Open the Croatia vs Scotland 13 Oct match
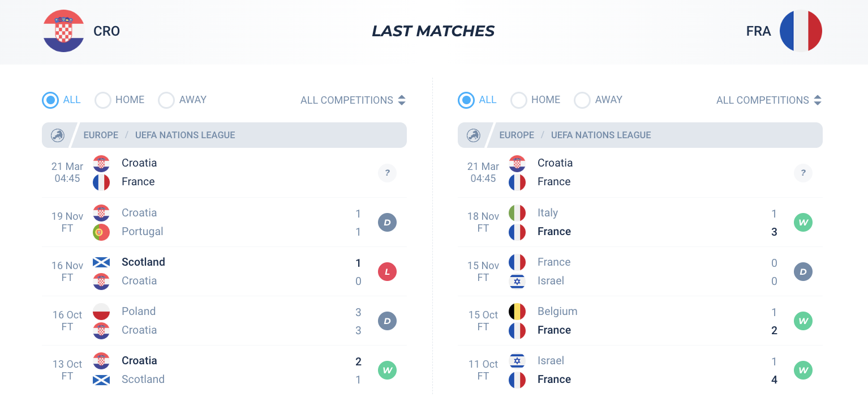 tap(224, 370)
